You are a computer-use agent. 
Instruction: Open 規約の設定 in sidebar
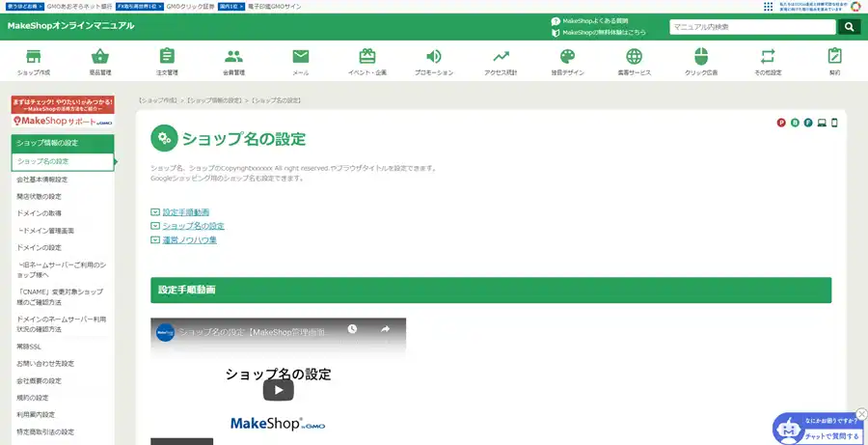pyautogui.click(x=33, y=398)
